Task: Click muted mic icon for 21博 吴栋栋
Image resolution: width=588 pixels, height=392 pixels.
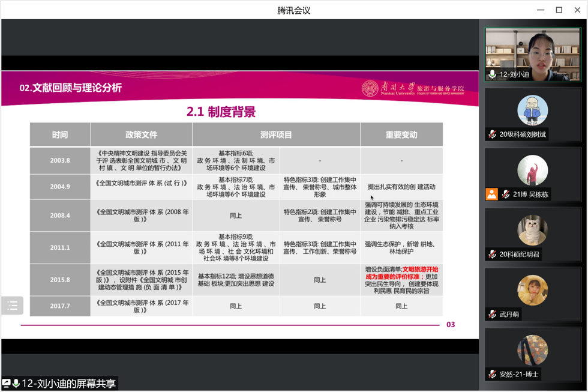Action: click(506, 194)
